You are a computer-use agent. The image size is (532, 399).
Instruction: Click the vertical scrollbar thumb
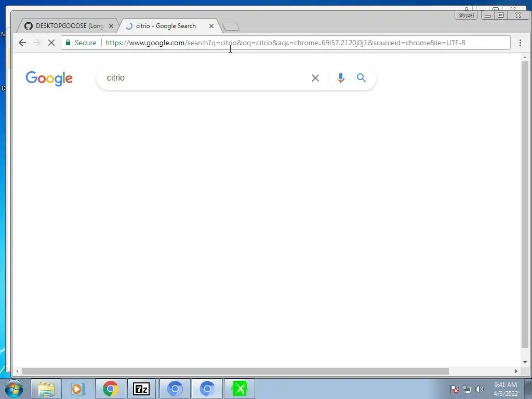(525, 205)
